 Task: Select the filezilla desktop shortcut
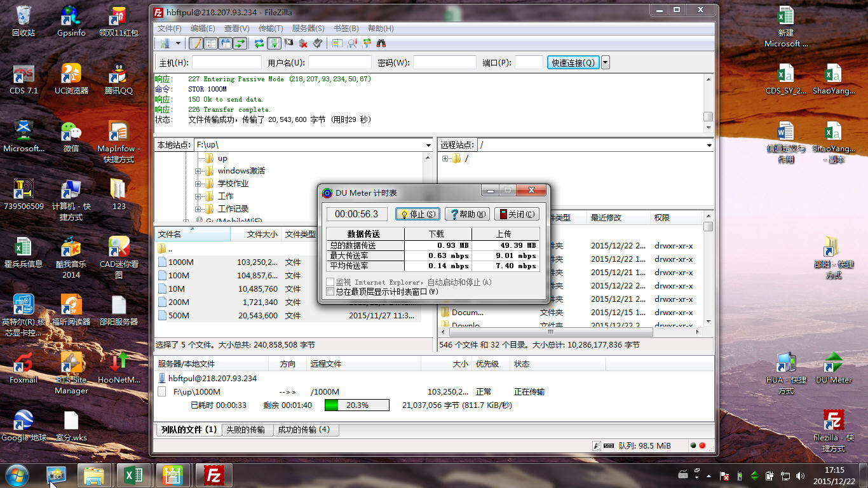[833, 430]
